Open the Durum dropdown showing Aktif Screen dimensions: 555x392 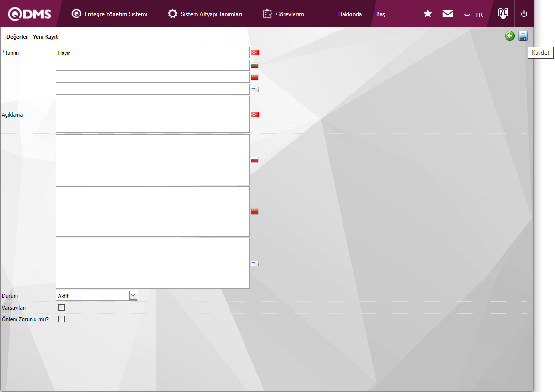[97, 296]
